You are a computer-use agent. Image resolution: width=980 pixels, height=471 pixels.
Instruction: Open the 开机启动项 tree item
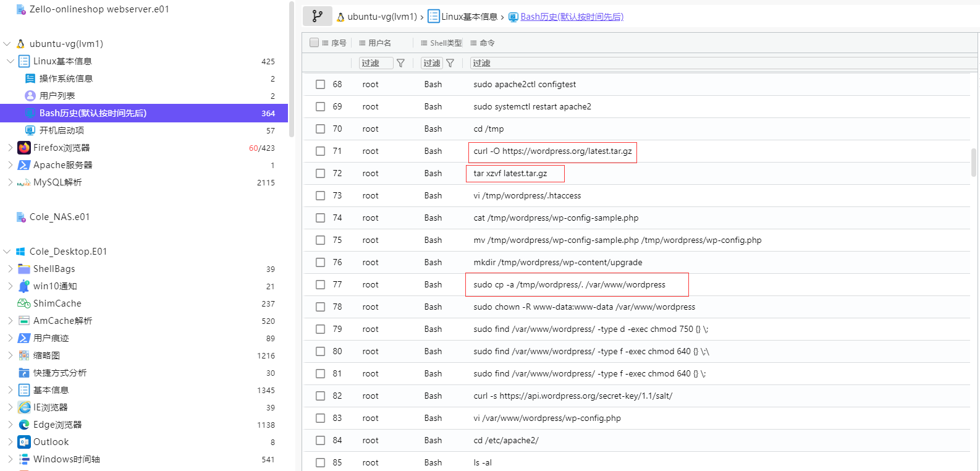point(61,130)
